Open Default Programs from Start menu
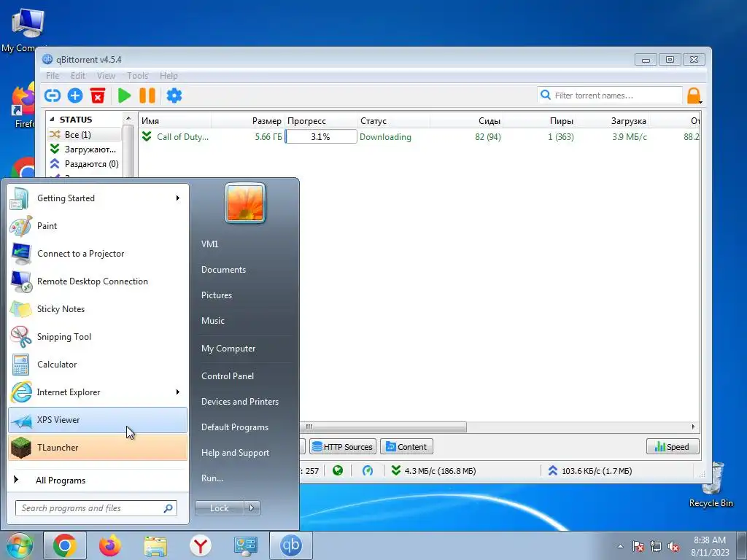747x560 pixels. click(x=234, y=427)
